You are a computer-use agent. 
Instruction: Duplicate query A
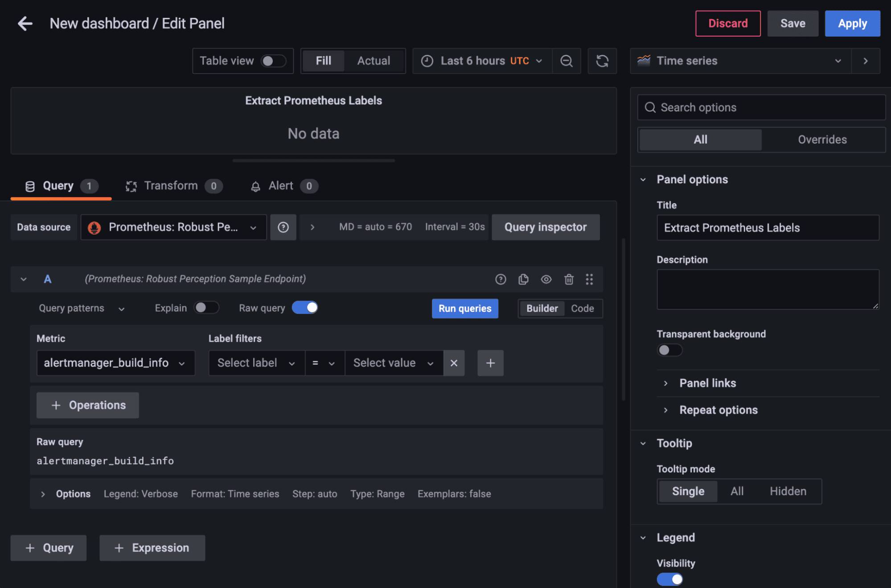tap(523, 280)
